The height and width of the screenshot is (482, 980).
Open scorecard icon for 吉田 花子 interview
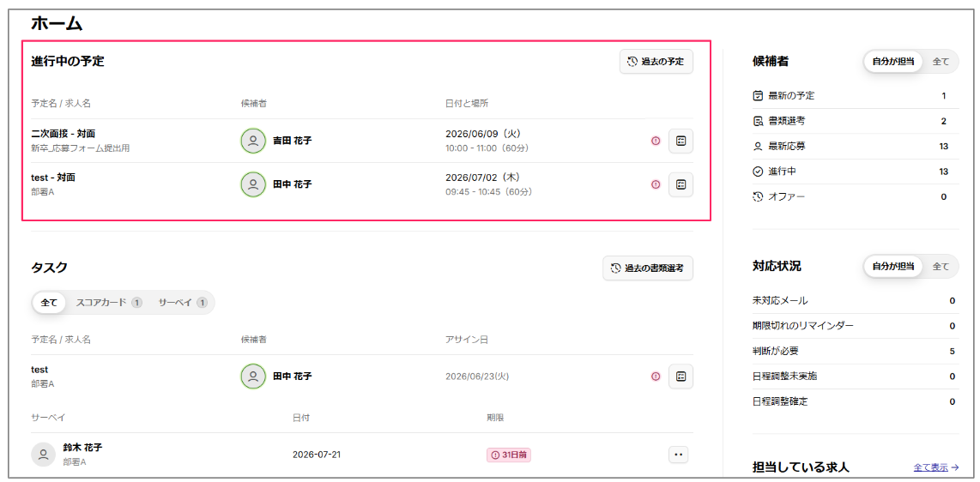click(x=681, y=142)
